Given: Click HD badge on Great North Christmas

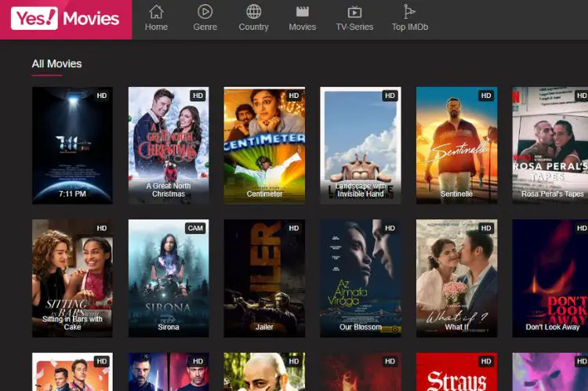Looking at the screenshot, I should pyautogui.click(x=198, y=96).
